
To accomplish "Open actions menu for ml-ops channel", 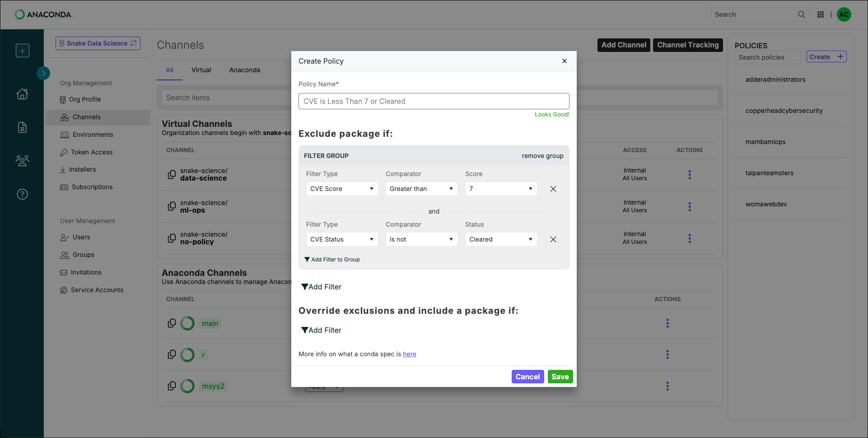I will [690, 207].
